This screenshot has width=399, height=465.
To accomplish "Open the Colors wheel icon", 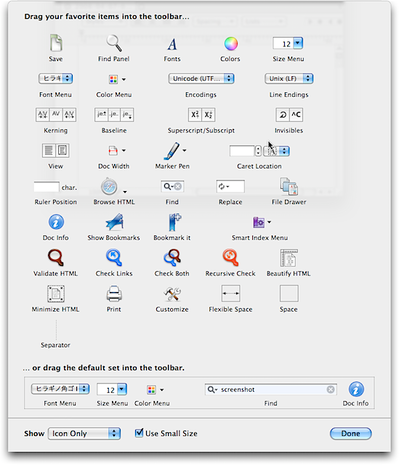I will point(231,44).
